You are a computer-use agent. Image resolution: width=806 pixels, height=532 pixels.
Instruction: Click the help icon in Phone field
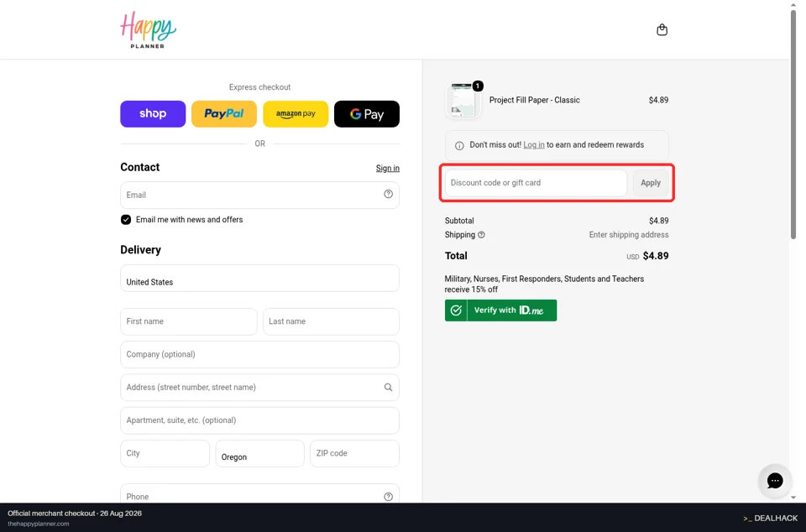point(388,497)
